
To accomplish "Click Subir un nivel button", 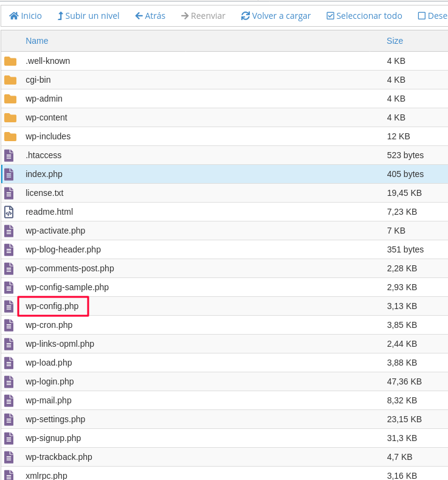I will click(88, 16).
